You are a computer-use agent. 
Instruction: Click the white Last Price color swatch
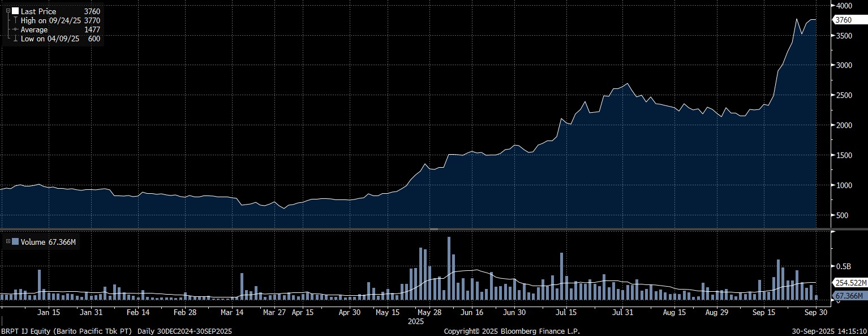coord(15,11)
